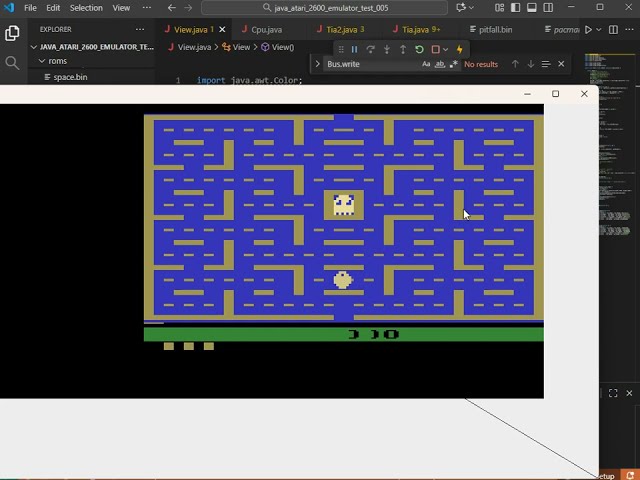Switch to the Tia2.java tab

pyautogui.click(x=345, y=29)
